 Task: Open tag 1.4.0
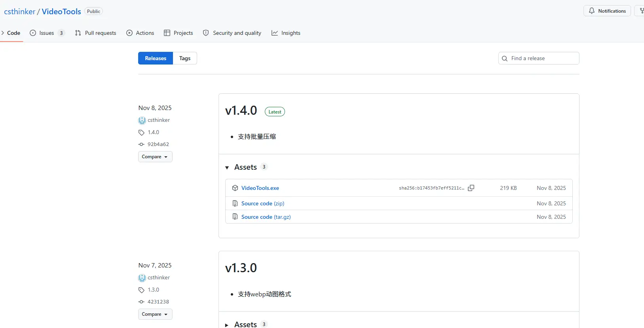pyautogui.click(x=154, y=133)
